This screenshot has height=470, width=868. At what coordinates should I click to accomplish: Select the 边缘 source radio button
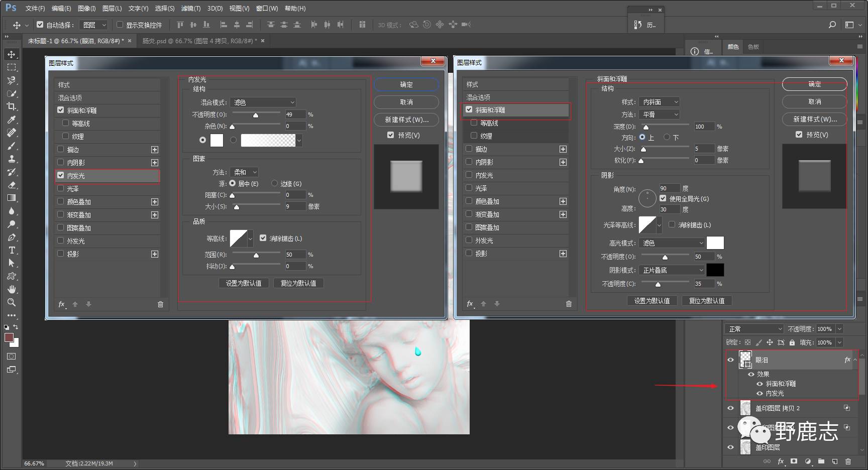point(274,183)
